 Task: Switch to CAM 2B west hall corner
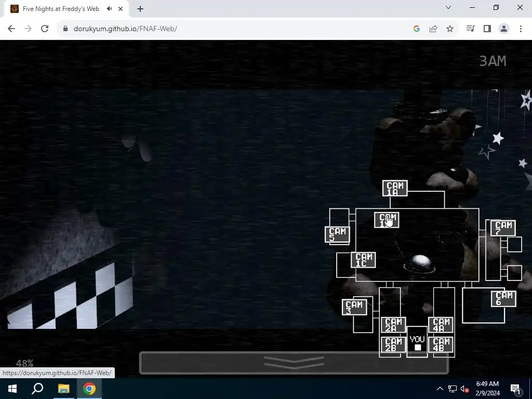(x=393, y=345)
